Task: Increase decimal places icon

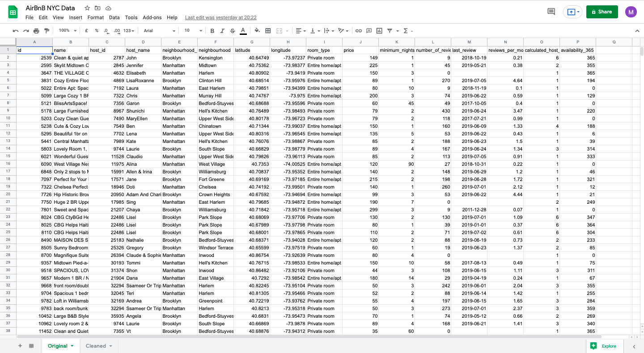Action: coord(117,31)
